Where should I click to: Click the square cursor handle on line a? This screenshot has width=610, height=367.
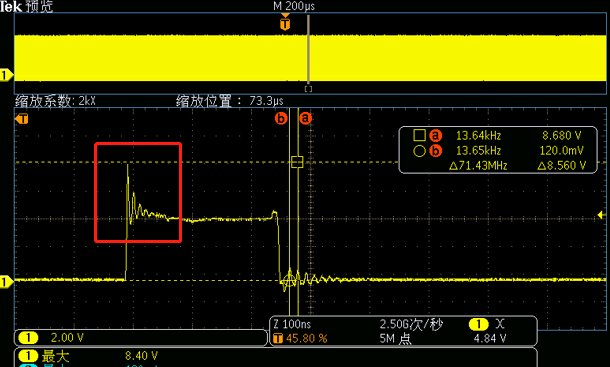pos(297,162)
